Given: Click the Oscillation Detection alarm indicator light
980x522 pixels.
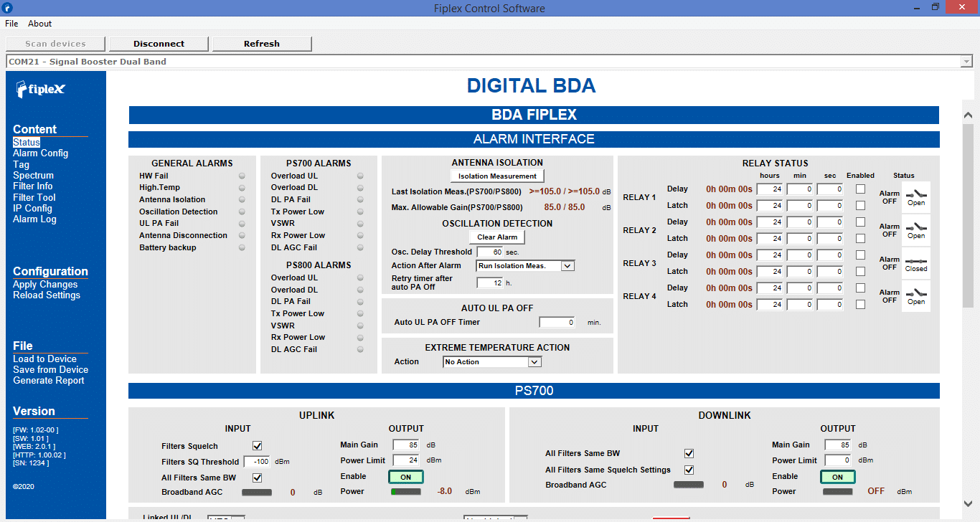Looking at the screenshot, I should (242, 212).
